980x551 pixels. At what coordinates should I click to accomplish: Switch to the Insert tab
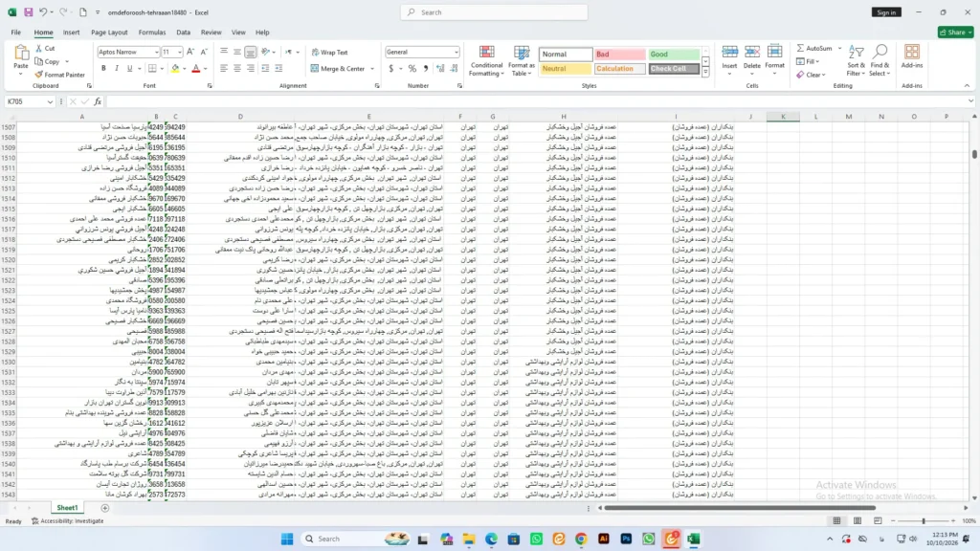pos(71,32)
